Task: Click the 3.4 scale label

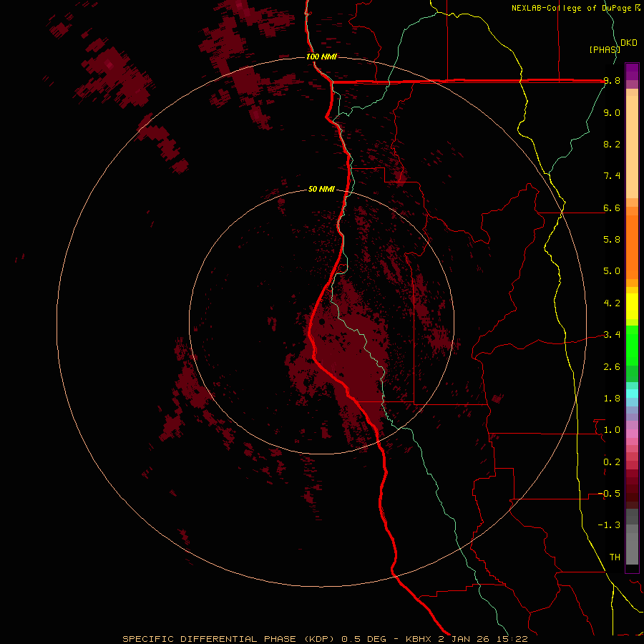Action: (x=612, y=335)
